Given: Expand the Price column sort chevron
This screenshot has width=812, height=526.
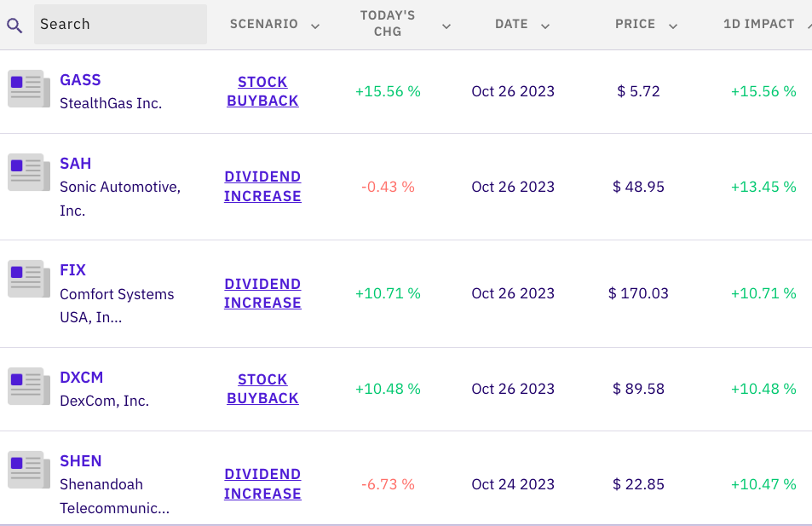Looking at the screenshot, I should [673, 26].
